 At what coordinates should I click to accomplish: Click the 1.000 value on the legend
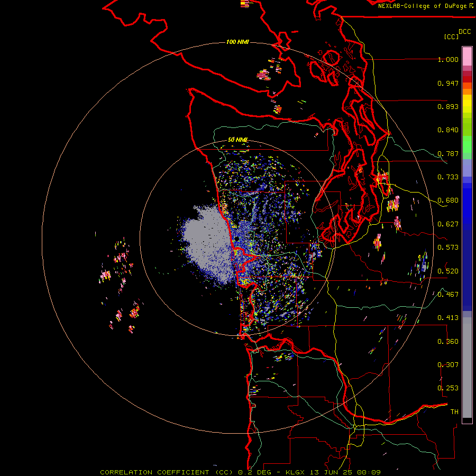[448, 59]
